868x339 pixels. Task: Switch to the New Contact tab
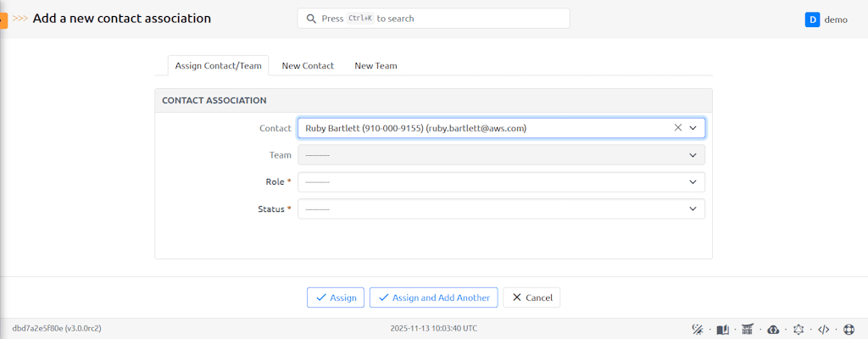pyautogui.click(x=308, y=65)
